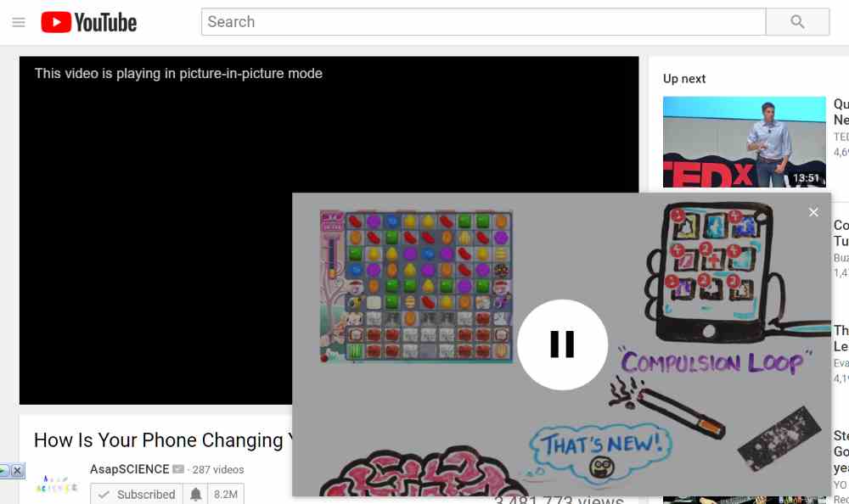Open the hamburger guide menu
This screenshot has height=504, width=849.
[19, 22]
